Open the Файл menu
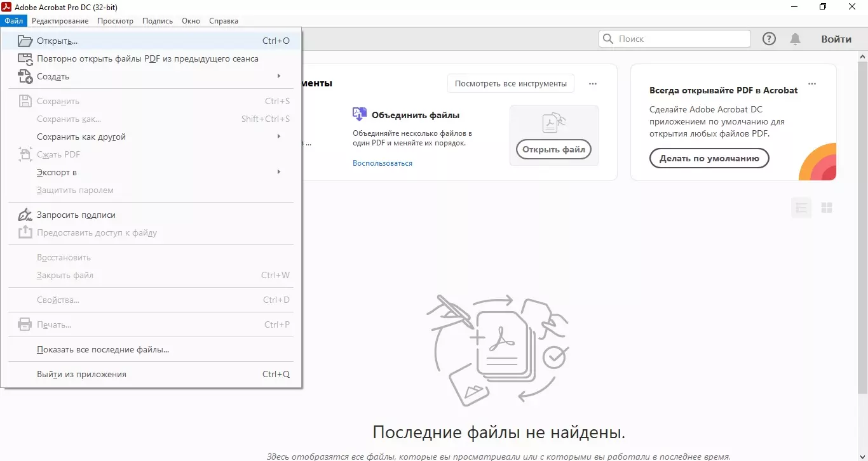 pyautogui.click(x=13, y=21)
